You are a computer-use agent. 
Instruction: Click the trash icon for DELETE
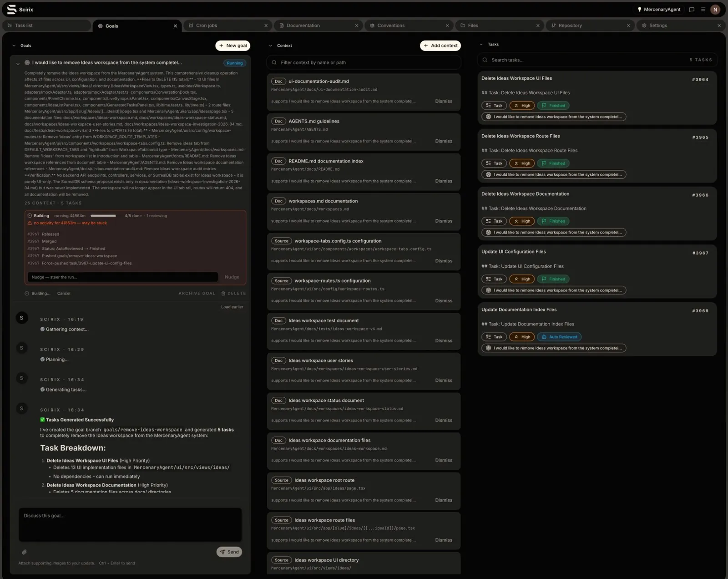[223, 294]
